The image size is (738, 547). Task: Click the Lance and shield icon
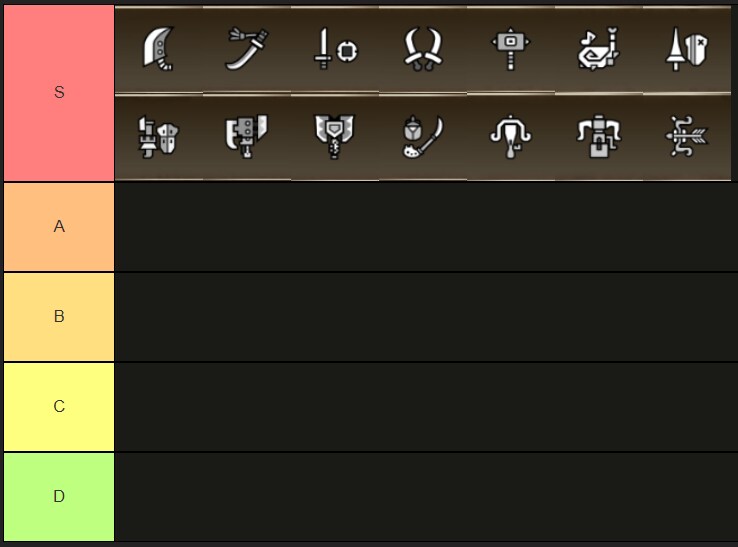tap(687, 49)
